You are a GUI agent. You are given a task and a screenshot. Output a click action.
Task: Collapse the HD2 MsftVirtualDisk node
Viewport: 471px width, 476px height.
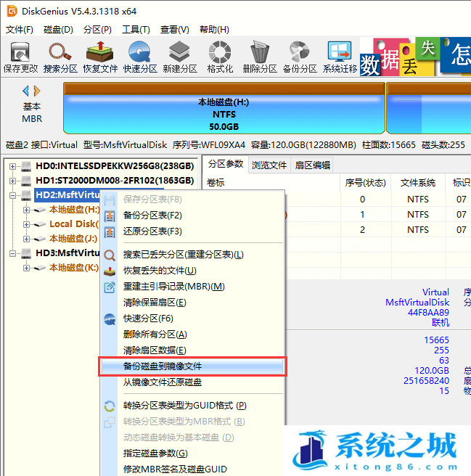pos(12,195)
